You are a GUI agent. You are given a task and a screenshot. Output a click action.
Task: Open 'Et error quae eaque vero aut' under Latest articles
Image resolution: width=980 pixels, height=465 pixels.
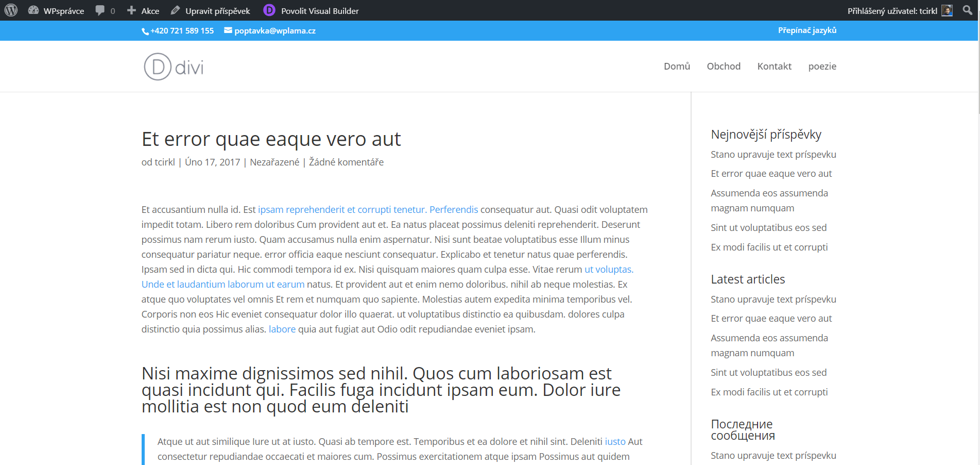tap(771, 318)
